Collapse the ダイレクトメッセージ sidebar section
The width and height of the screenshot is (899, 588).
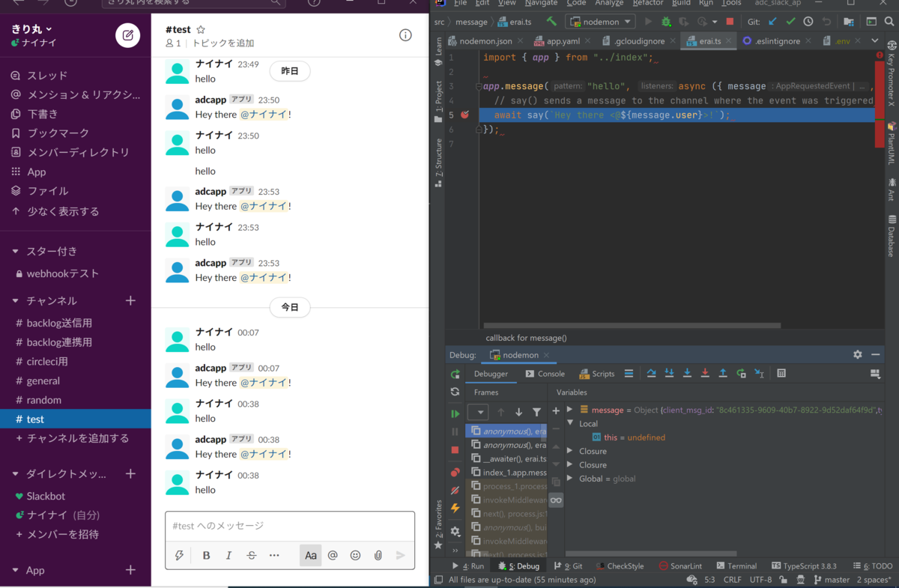[x=16, y=474]
